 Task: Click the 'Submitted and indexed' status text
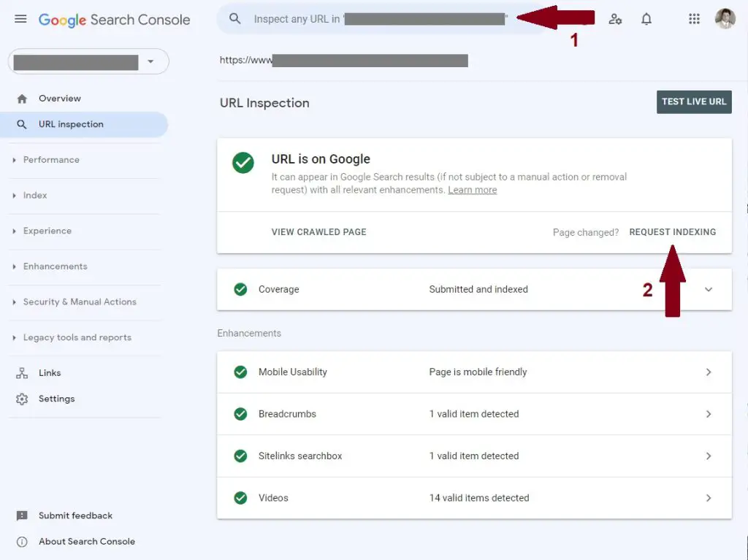(478, 289)
